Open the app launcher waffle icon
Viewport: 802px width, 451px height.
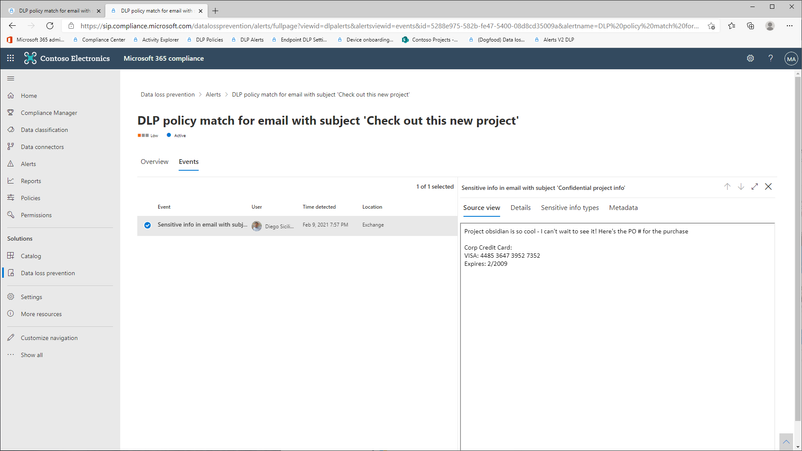tap(10, 58)
